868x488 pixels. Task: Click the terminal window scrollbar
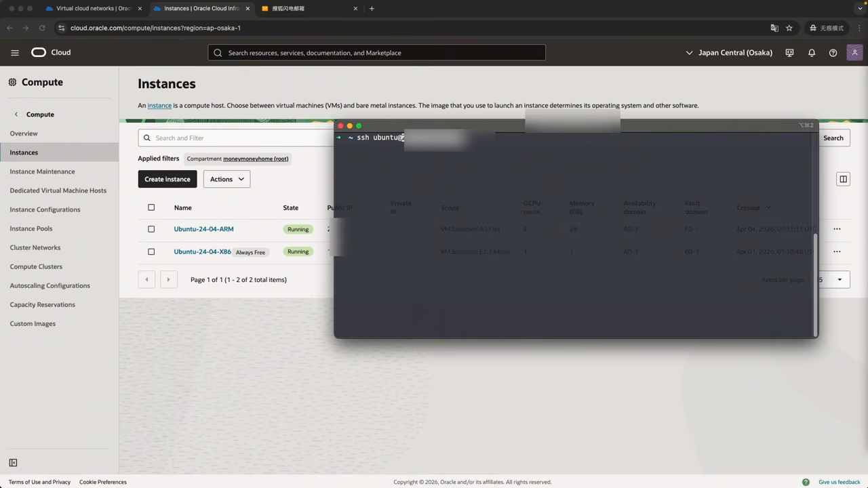815,283
